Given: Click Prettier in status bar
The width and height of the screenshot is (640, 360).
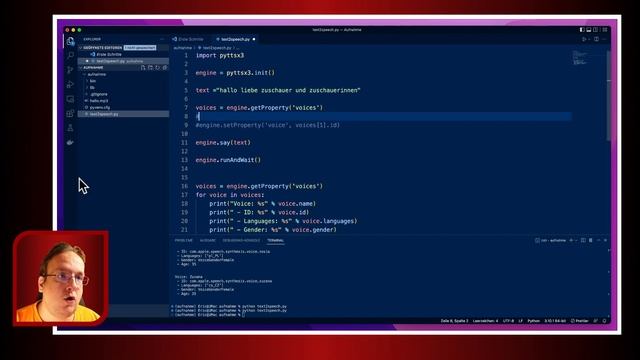Looking at the screenshot, I should click(x=580, y=321).
